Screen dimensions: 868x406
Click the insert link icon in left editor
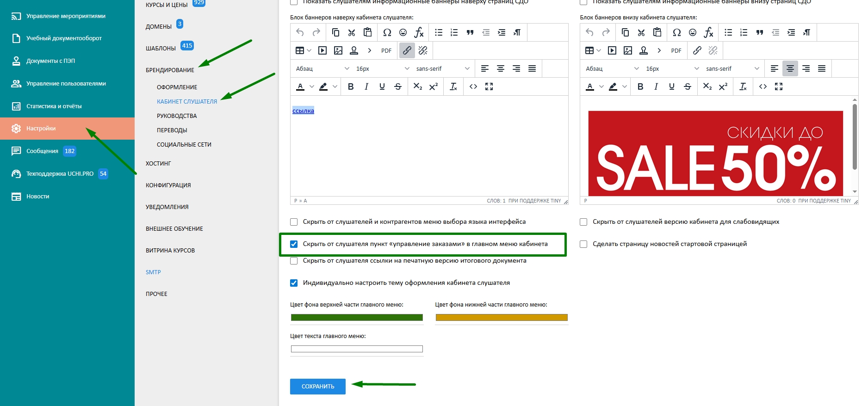(x=407, y=50)
